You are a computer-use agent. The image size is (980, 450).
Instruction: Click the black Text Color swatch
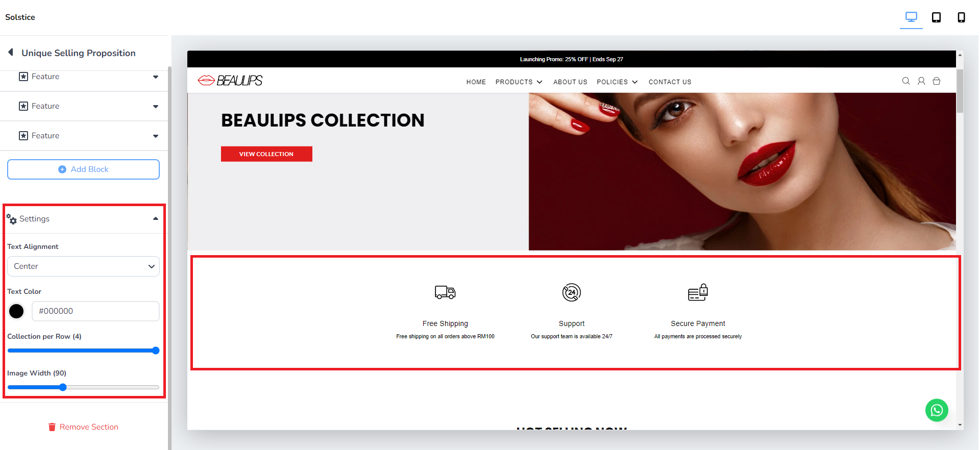point(16,311)
